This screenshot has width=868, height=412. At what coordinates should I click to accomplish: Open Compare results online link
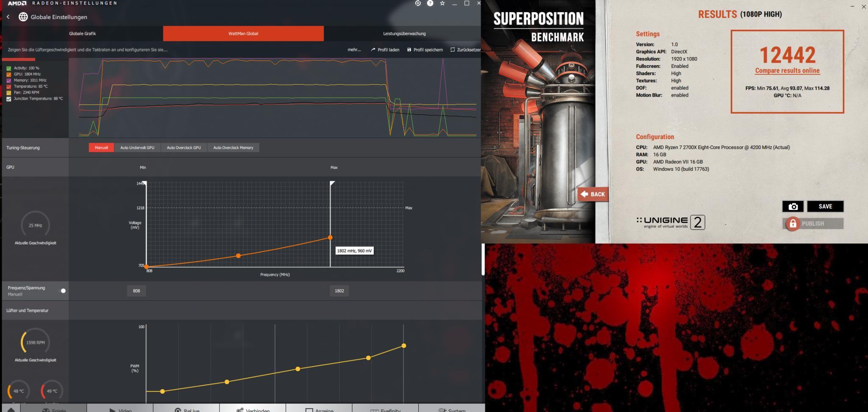click(x=787, y=71)
